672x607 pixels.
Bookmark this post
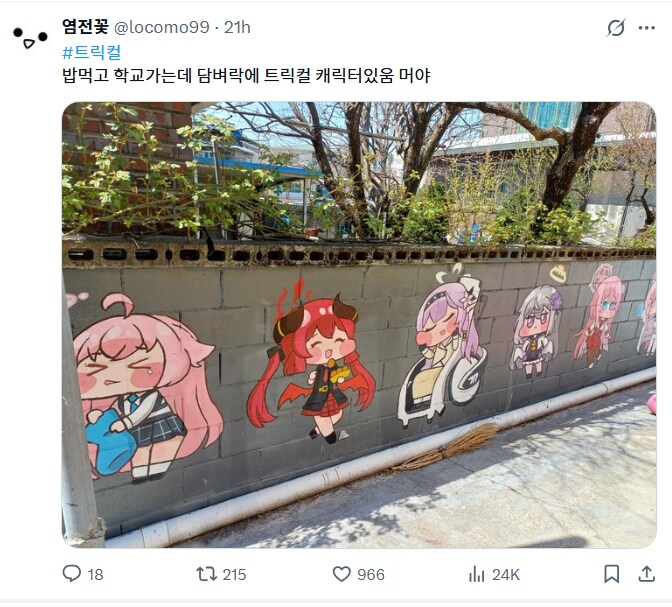[x=612, y=574]
